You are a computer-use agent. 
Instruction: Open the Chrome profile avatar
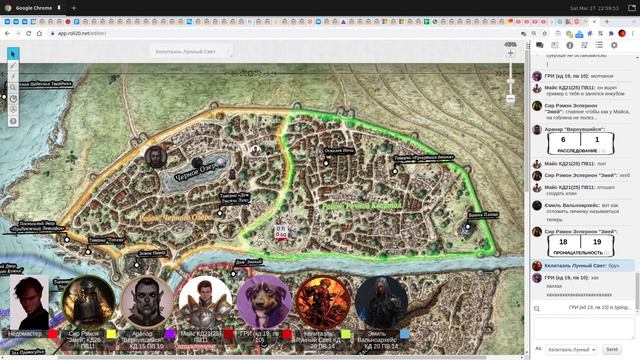tap(622, 33)
